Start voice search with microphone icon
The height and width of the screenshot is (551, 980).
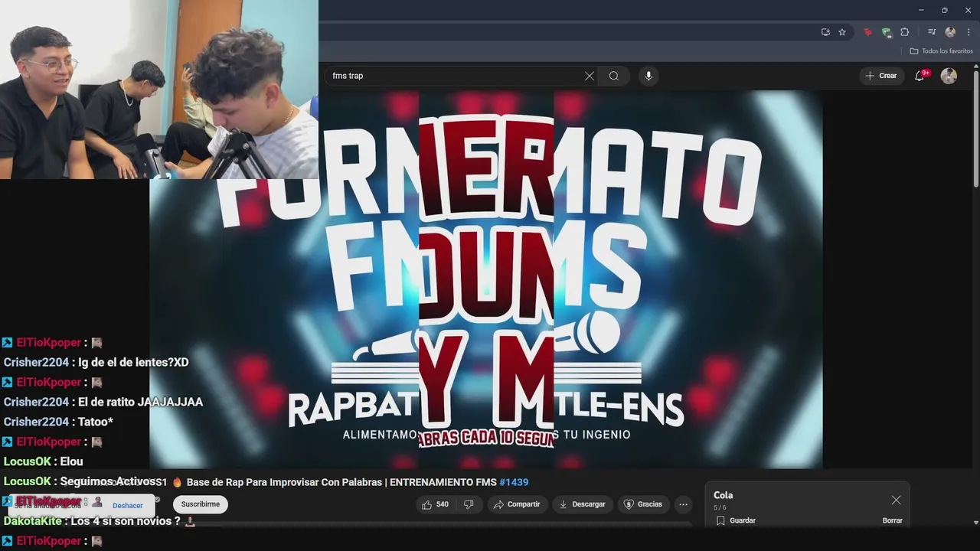click(x=648, y=76)
